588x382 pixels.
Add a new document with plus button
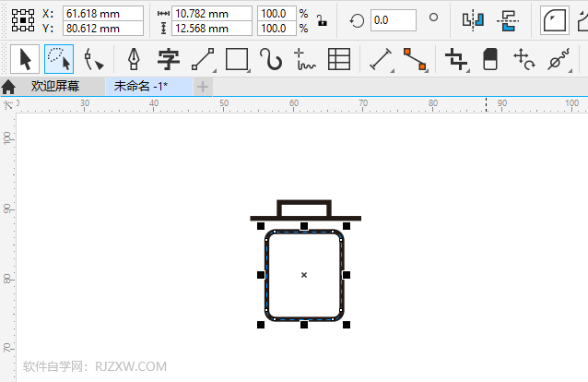tap(203, 87)
